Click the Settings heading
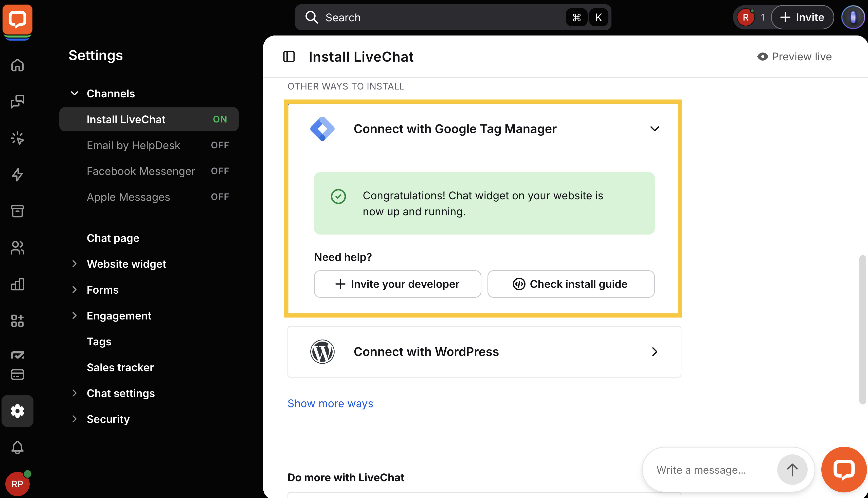This screenshot has height=498, width=868. point(95,56)
